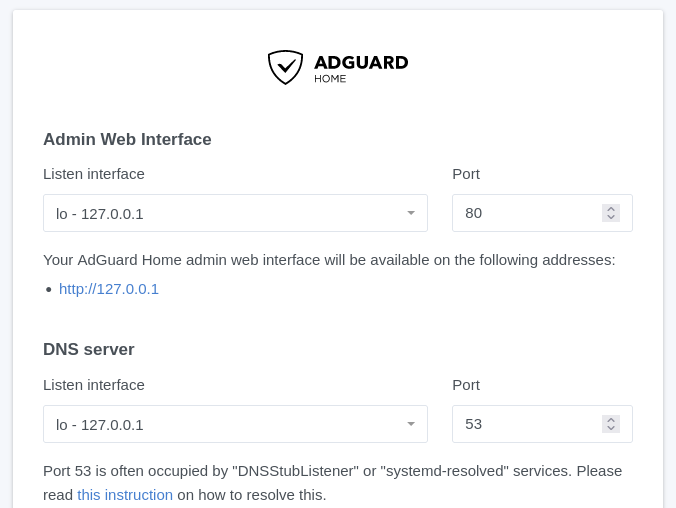Open the "this instruction" link
This screenshot has height=508, width=676.
click(125, 495)
